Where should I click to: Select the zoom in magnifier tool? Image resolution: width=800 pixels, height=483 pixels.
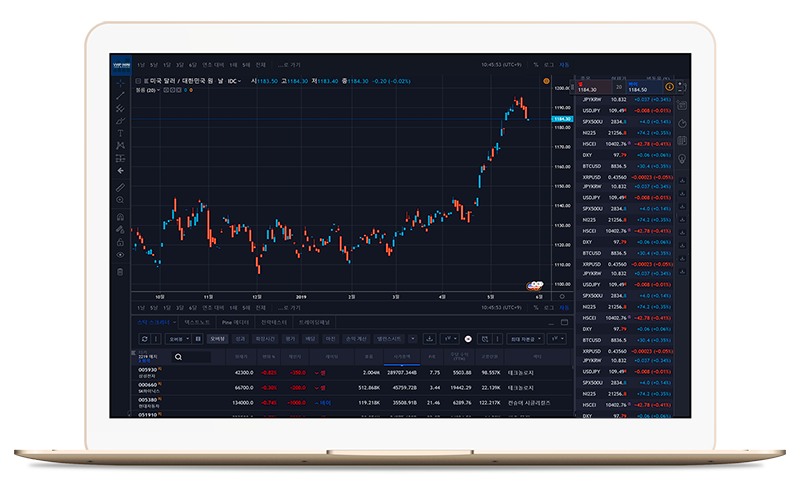[120, 200]
